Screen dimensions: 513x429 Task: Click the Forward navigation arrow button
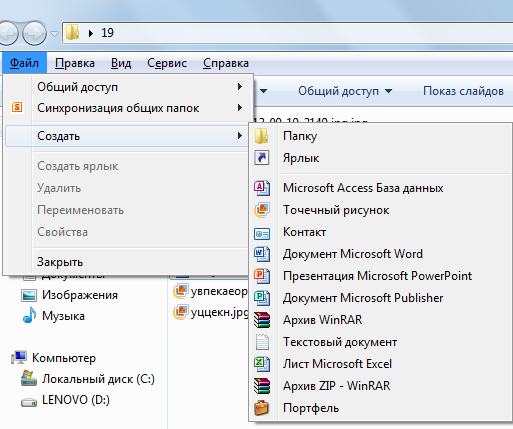(34, 33)
